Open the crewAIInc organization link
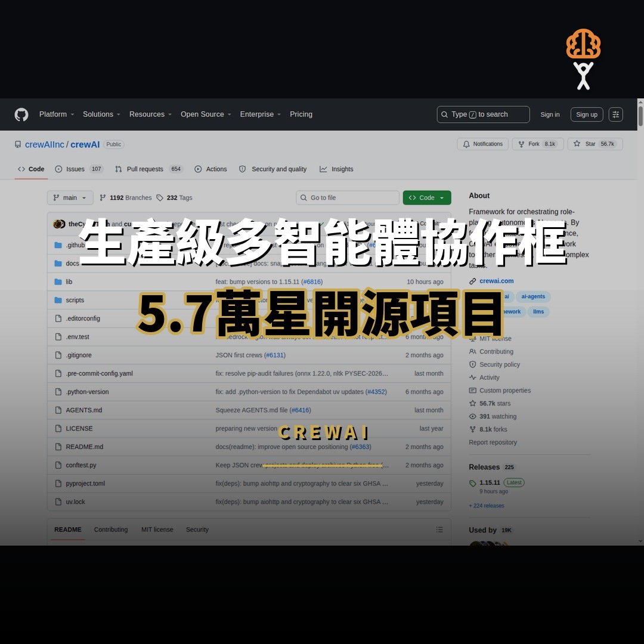Viewport: 644px width, 644px height. tap(44, 144)
